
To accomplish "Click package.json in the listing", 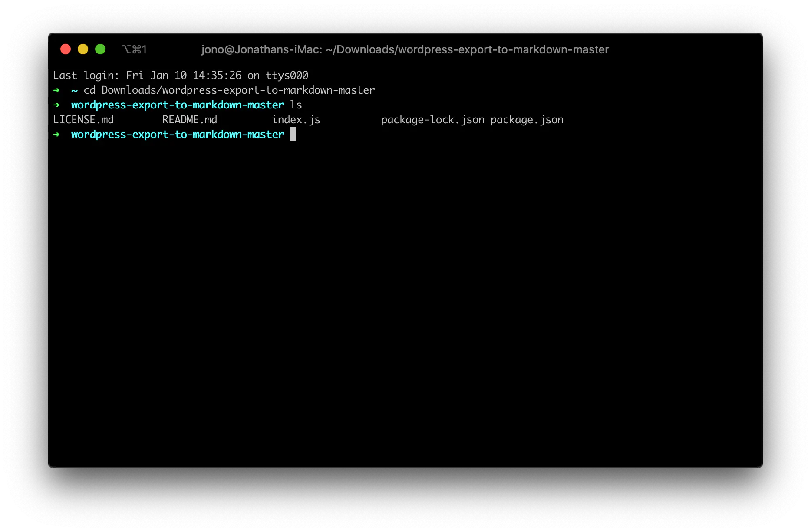I will (527, 120).
